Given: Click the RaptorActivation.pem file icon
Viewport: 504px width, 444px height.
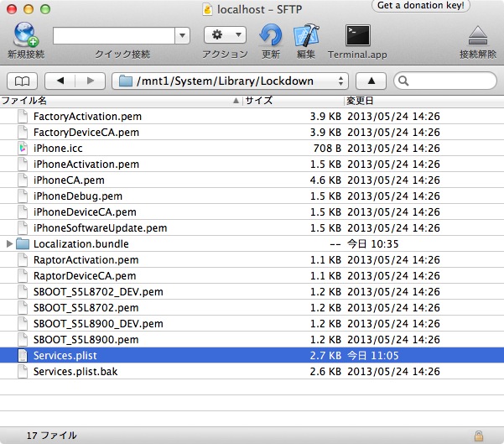Looking at the screenshot, I should tap(23, 260).
